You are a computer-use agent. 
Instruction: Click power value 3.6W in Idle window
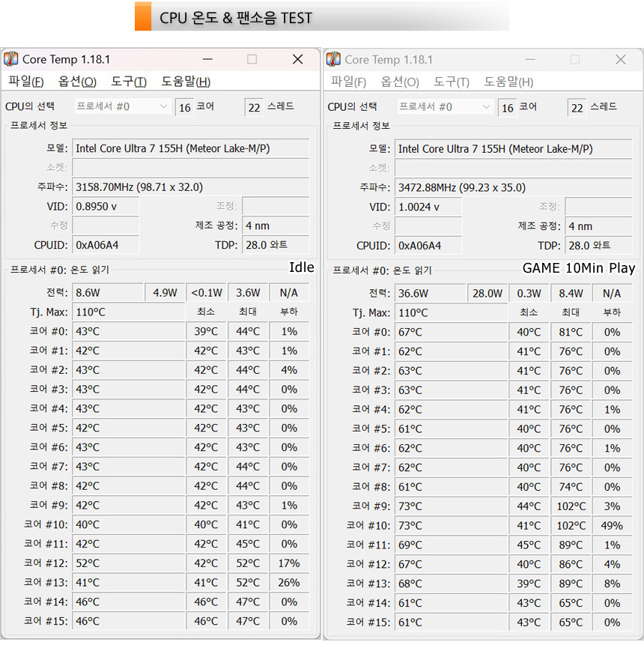point(248,292)
